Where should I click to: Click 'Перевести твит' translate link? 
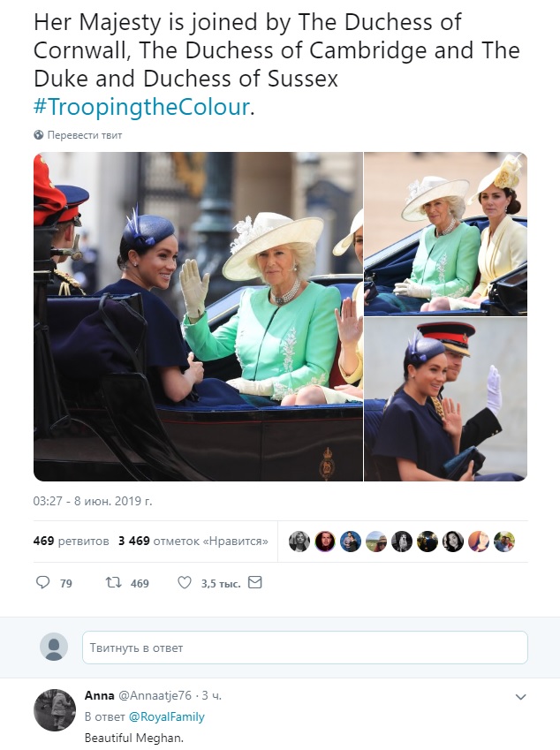[85, 135]
